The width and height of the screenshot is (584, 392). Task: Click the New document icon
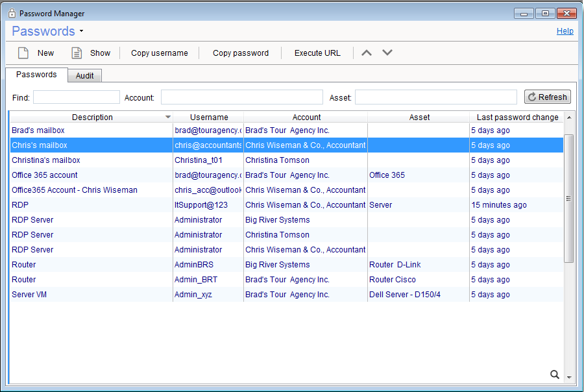23,53
